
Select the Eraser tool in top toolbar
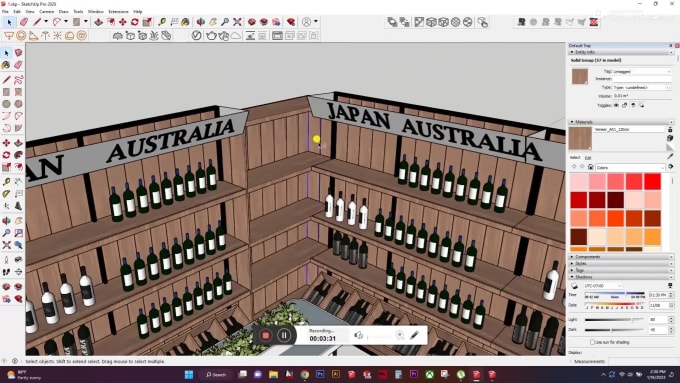pos(24,22)
